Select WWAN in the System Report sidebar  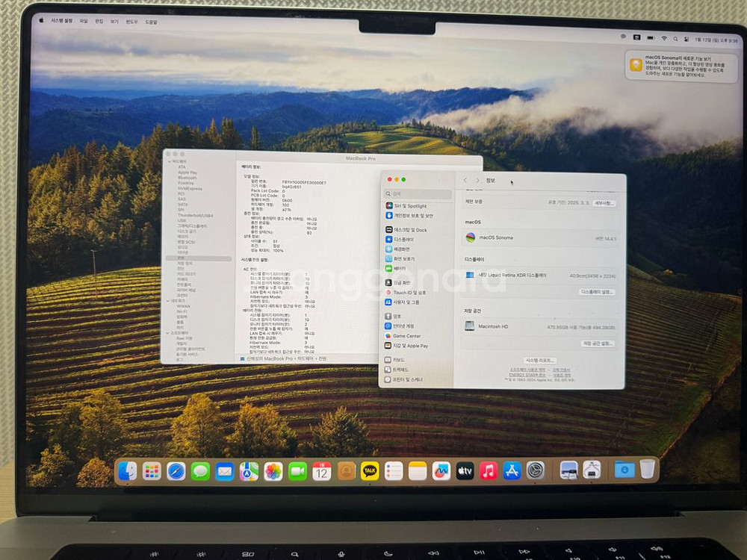tap(184, 306)
